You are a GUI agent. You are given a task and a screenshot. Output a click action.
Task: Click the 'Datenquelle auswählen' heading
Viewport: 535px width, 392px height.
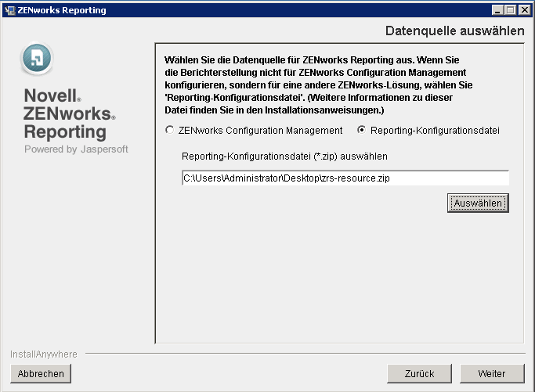455,31
